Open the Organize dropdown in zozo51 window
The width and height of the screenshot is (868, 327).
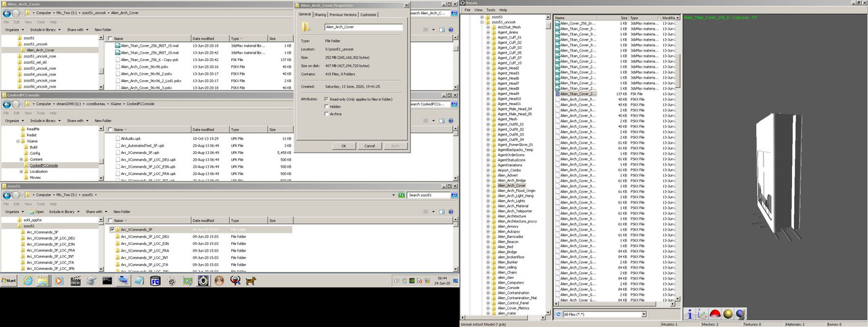(14, 212)
